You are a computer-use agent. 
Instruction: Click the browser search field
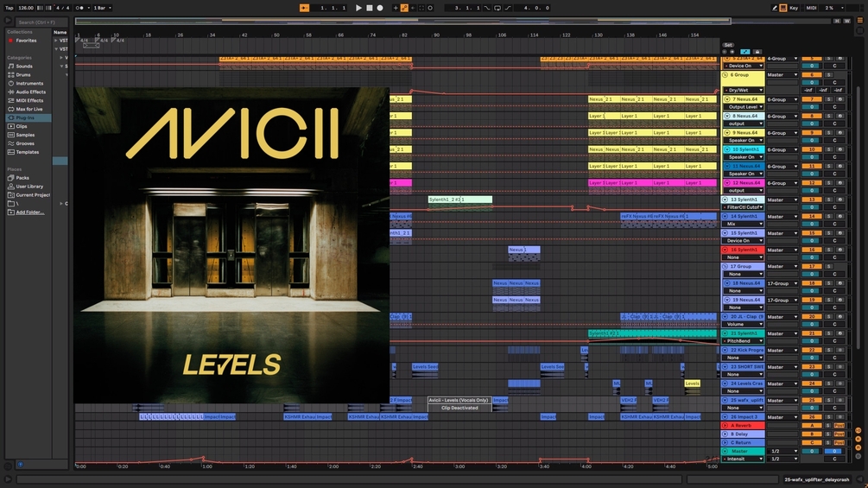pyautogui.click(x=40, y=22)
